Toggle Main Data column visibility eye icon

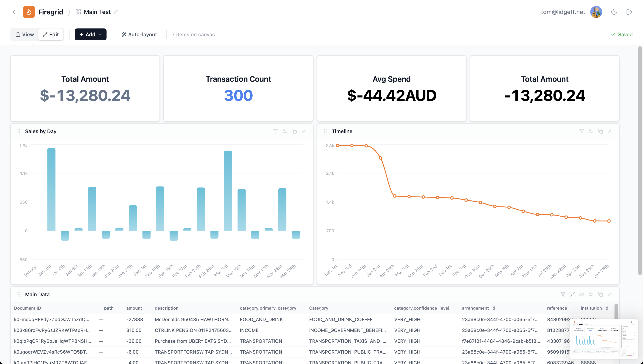(582, 294)
